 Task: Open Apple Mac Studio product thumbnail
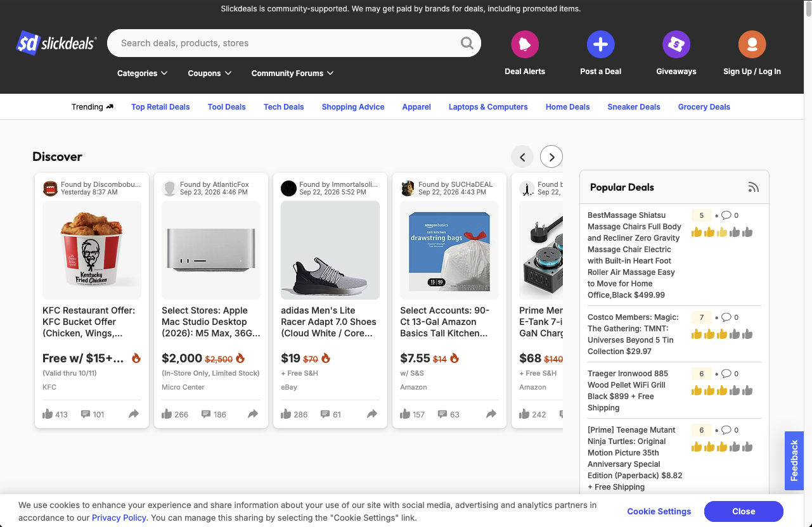point(211,250)
